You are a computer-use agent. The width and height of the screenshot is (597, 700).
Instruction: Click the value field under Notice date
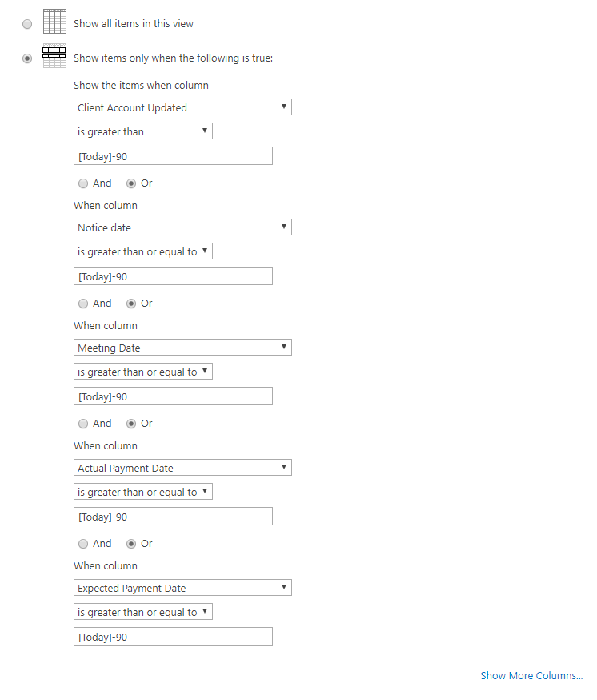tap(173, 276)
